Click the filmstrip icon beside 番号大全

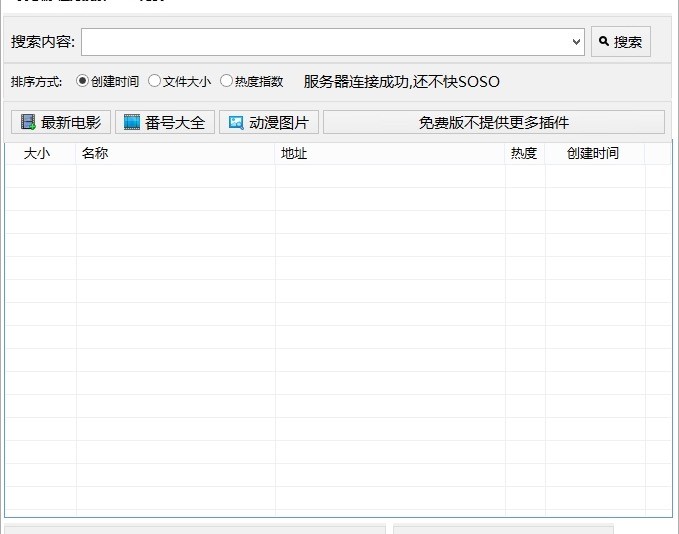(132, 122)
